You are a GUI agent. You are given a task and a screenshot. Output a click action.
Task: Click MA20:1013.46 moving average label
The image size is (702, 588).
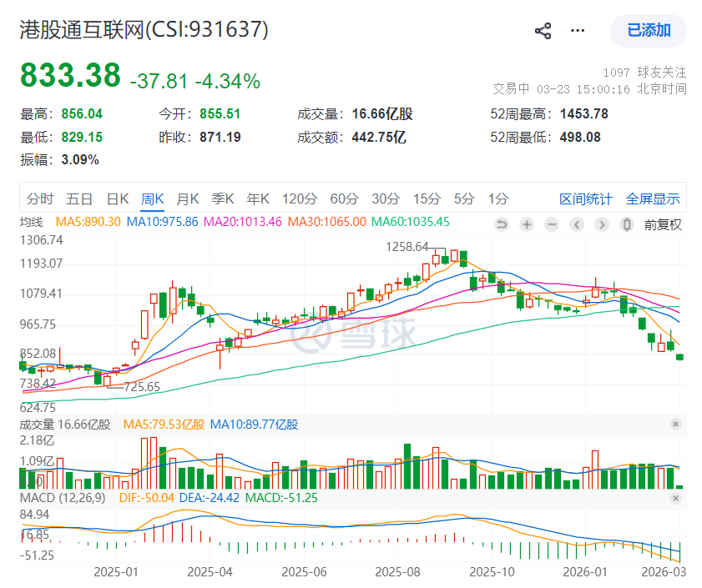point(243,222)
